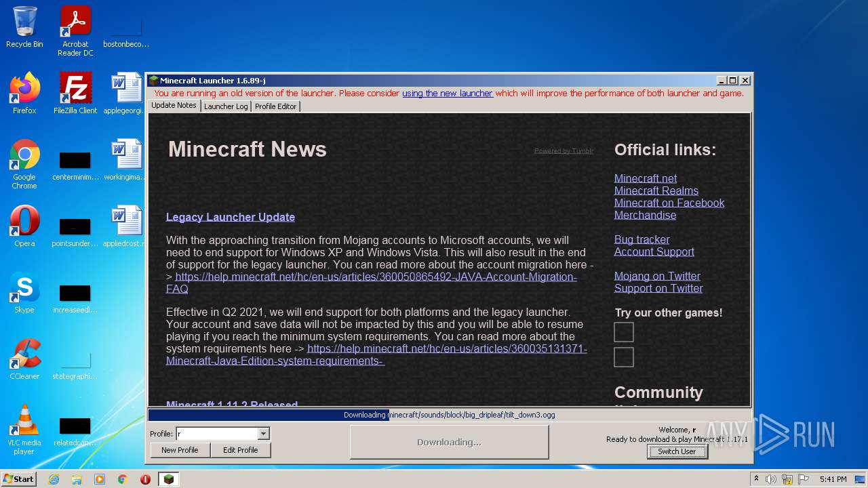The height and width of the screenshot is (488, 868).
Task: Launch Skype desktop shortcut
Action: [x=24, y=293]
